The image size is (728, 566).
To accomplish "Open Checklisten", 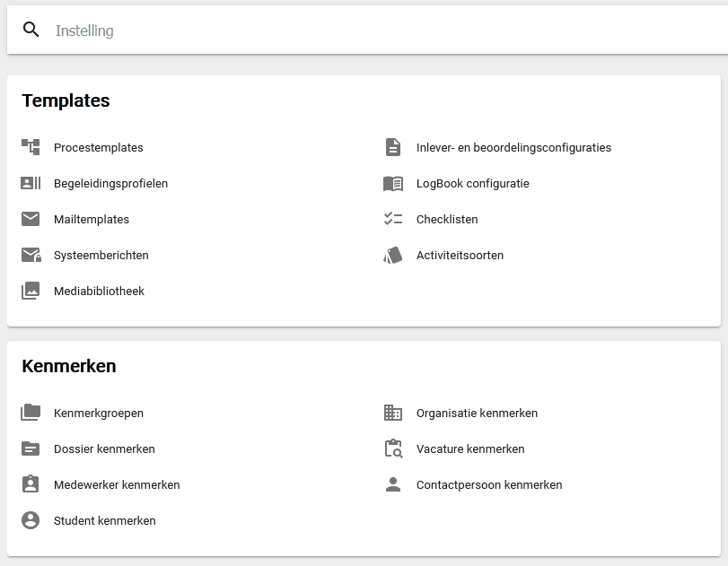I will [x=447, y=220].
